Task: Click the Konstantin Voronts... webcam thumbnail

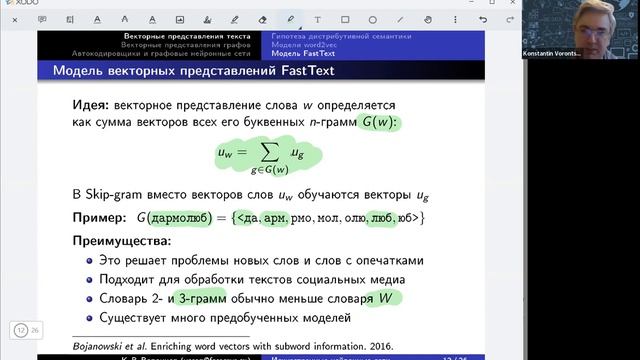Action: coord(581,29)
